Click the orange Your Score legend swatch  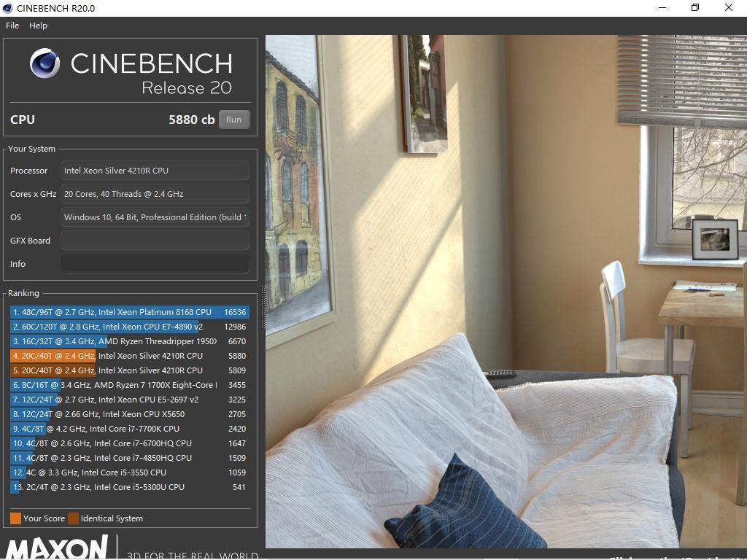point(16,518)
